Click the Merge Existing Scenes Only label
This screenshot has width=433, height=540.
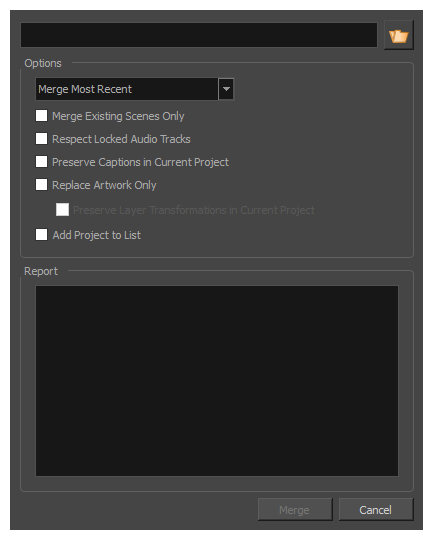118,116
